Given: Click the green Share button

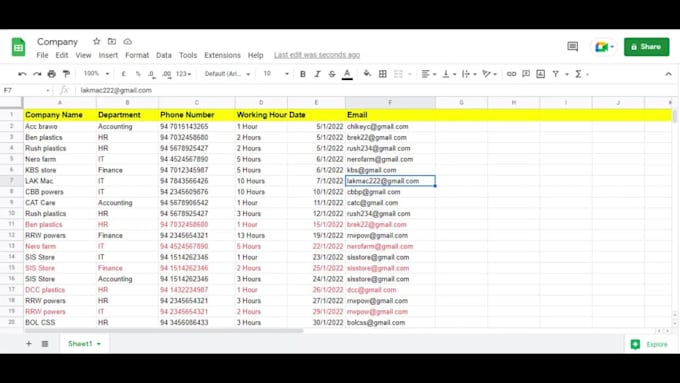Looking at the screenshot, I should pos(646,47).
